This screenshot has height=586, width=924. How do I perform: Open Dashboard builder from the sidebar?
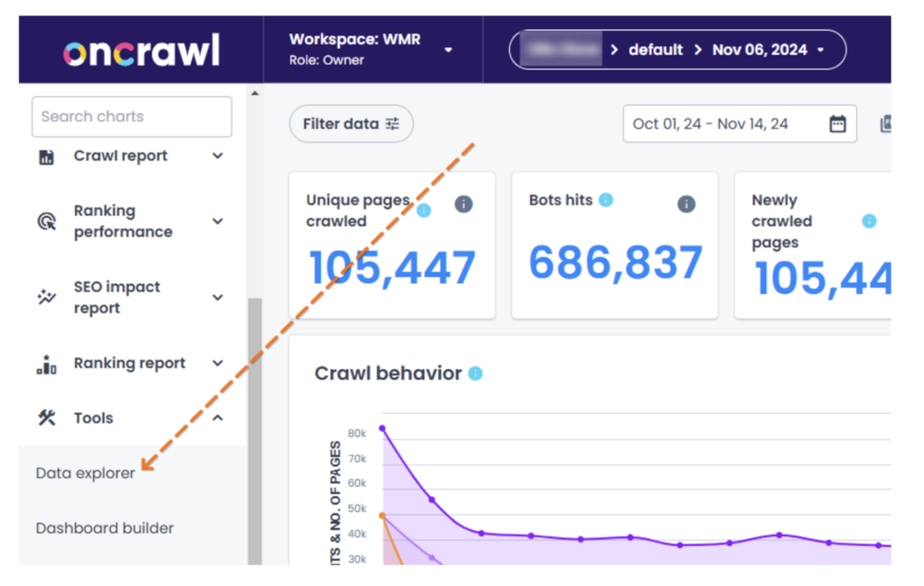(x=104, y=527)
